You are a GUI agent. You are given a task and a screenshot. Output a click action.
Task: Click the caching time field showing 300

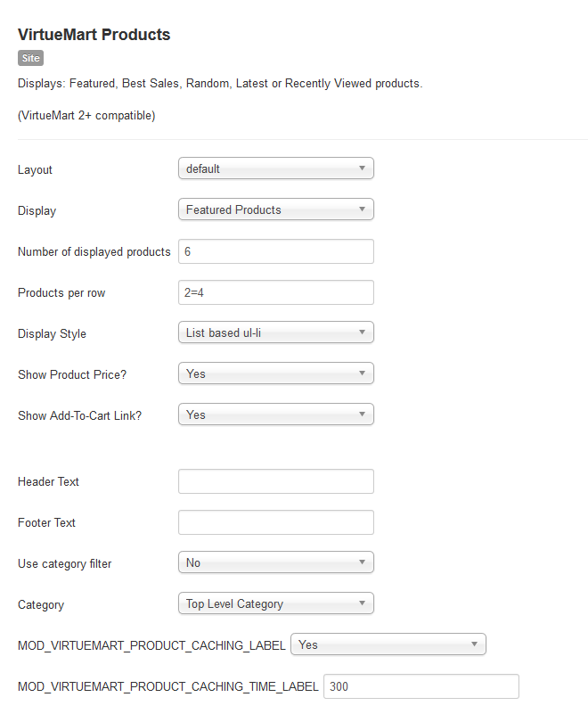point(421,686)
